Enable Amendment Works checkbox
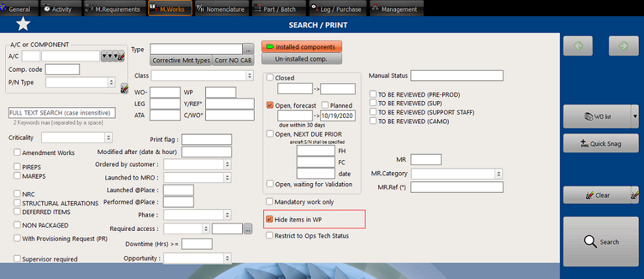 [x=17, y=153]
